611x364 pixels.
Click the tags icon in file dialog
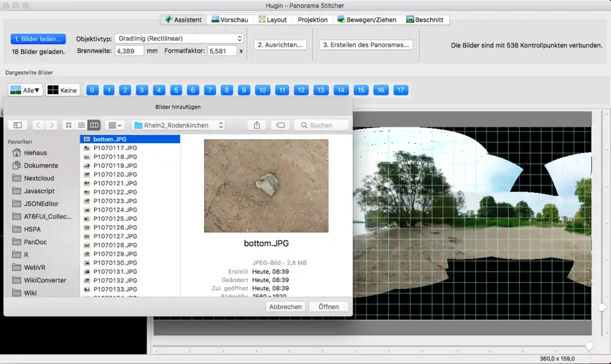(280, 125)
